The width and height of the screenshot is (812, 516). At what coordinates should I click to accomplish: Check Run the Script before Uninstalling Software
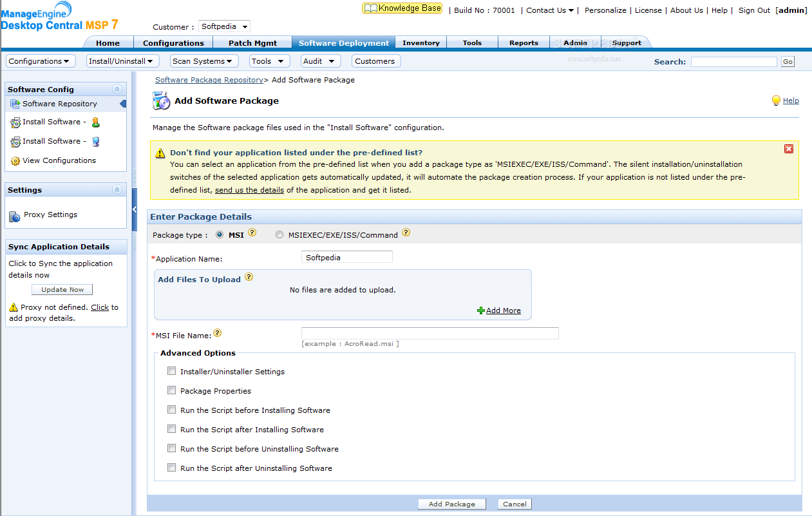[171, 448]
